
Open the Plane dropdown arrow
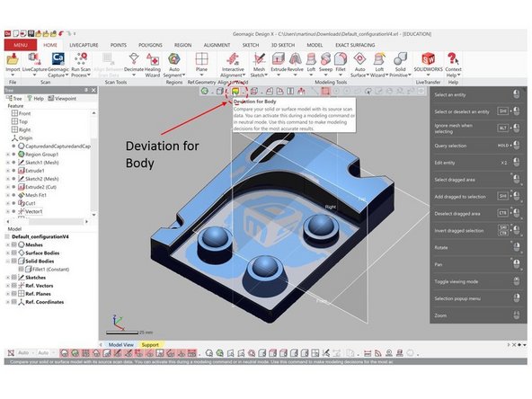tap(201, 75)
